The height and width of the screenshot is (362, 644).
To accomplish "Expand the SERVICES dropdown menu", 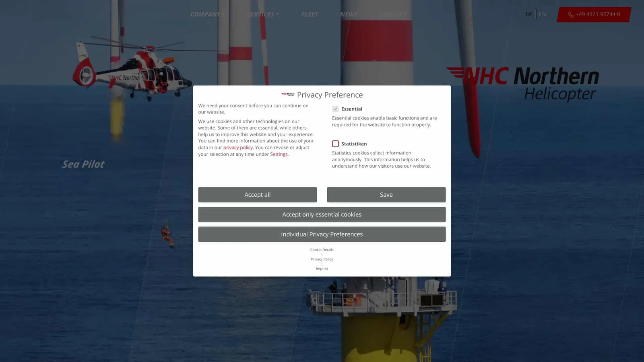I will 264,14.
